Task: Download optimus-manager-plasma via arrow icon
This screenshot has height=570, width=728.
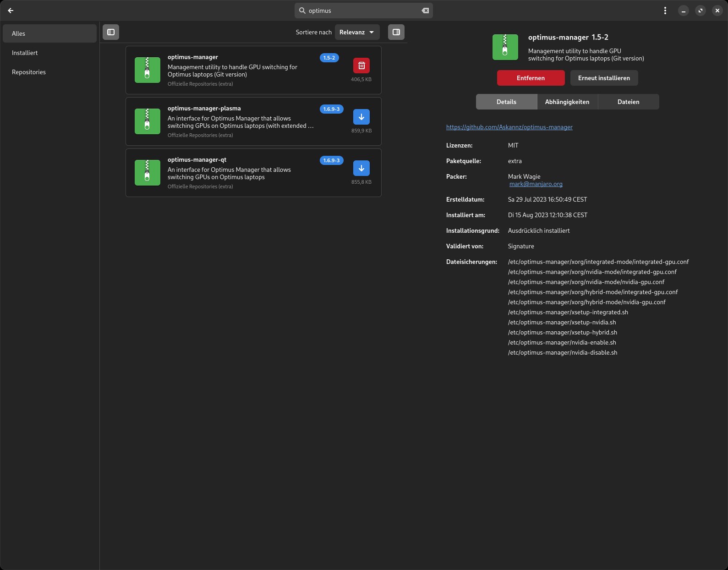Action: point(361,117)
